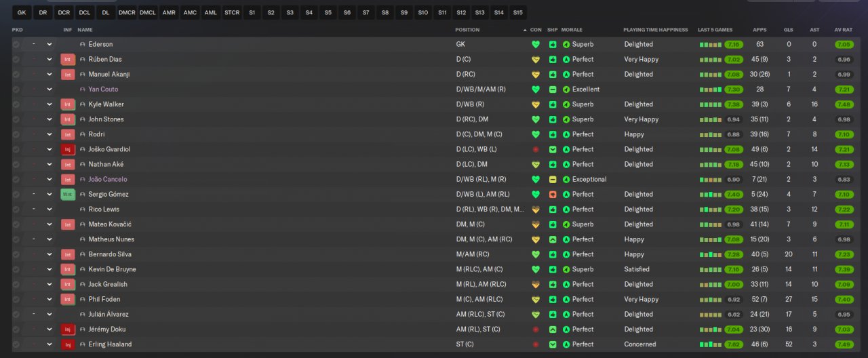Select the S1 substitute slot
The height and width of the screenshot is (358, 868).
coord(252,12)
